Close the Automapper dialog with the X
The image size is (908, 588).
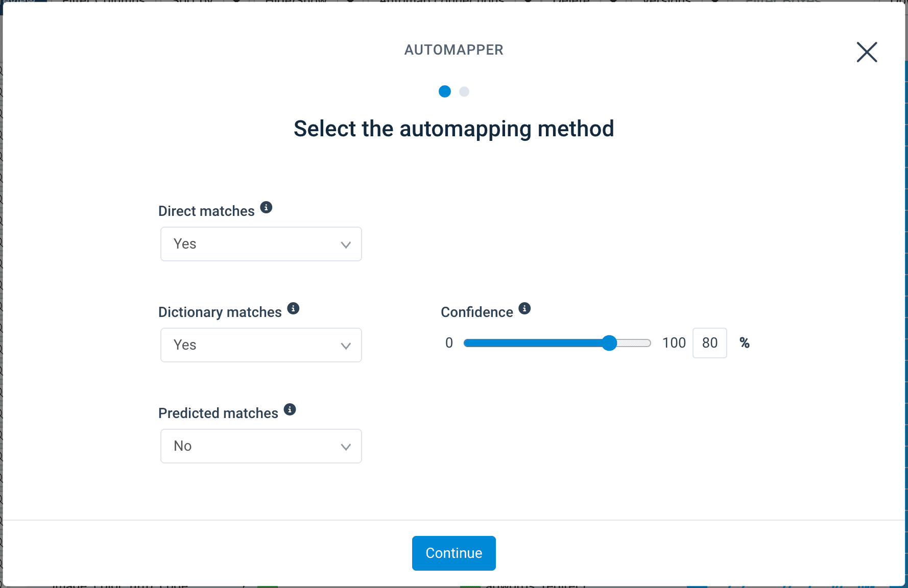867,52
